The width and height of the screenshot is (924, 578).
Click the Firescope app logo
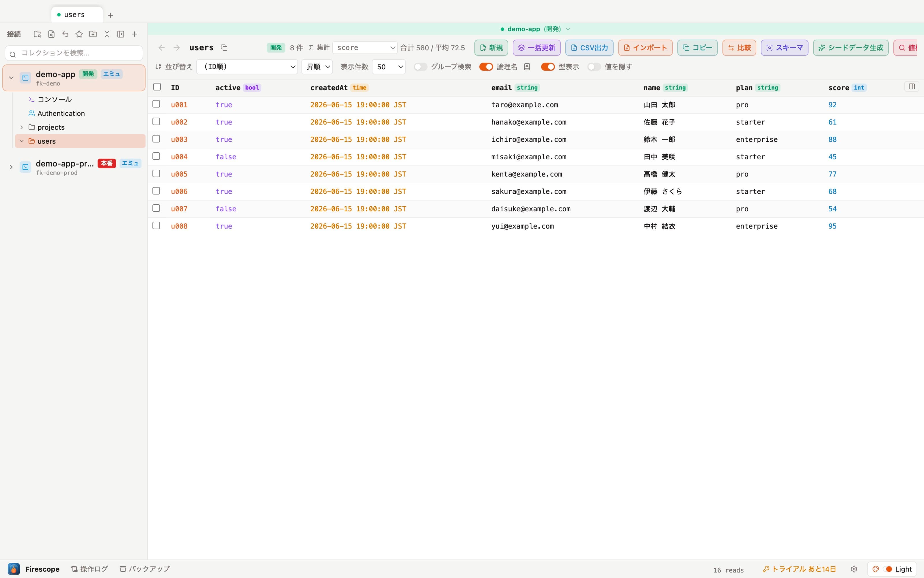tap(14, 569)
